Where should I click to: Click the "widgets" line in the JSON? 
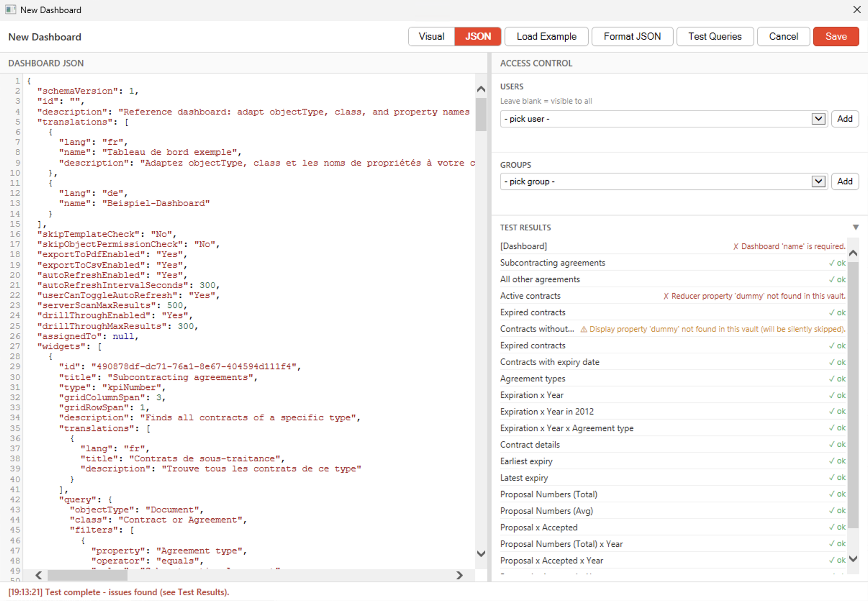click(x=69, y=347)
